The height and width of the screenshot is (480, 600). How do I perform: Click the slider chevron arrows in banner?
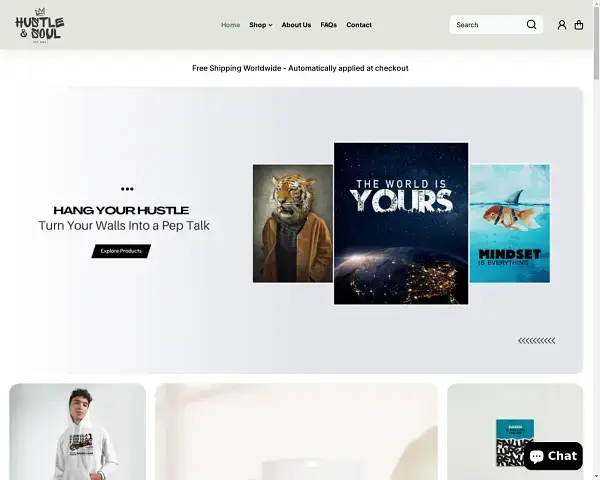536,341
